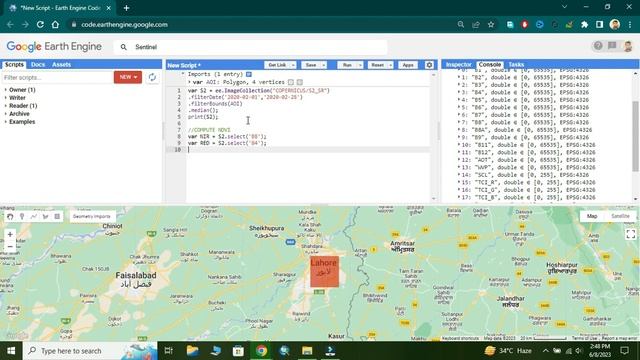Screen dimensions: 640x360
Task: Click the AOI locate icon
Action: pos(291,82)
